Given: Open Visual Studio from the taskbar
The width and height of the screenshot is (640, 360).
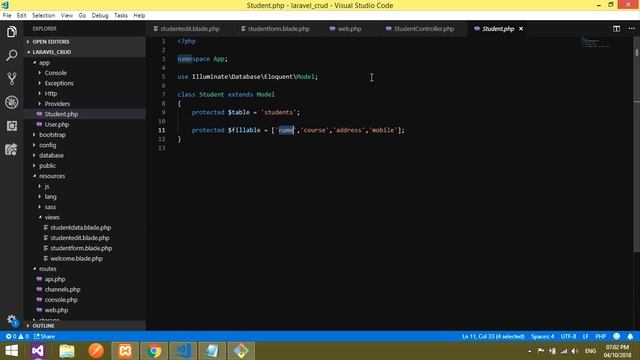Looking at the screenshot, I should 38,351.
